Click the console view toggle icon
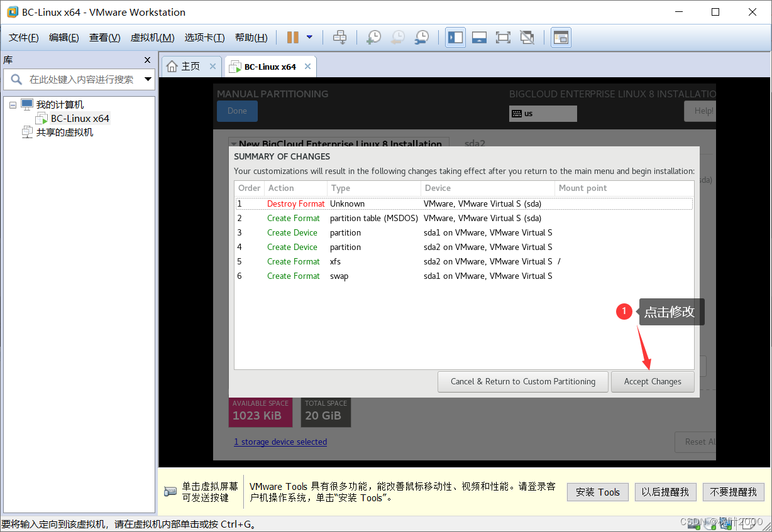Viewport: 772px width, 532px height. click(x=560, y=37)
